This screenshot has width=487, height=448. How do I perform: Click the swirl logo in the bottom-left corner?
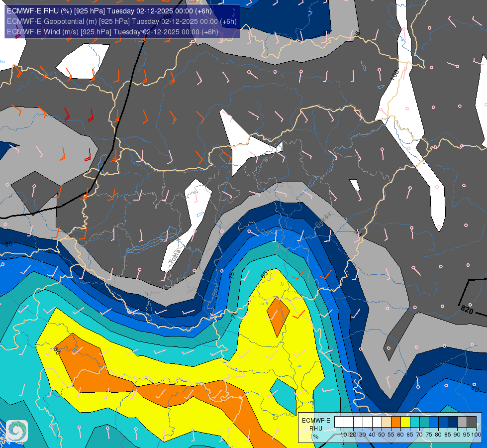click(x=17, y=431)
